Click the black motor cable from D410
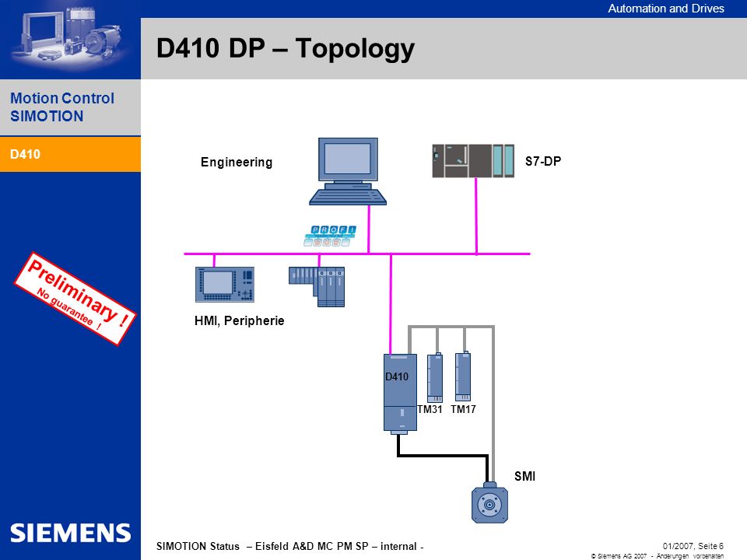The width and height of the screenshot is (747, 560). pos(443,456)
